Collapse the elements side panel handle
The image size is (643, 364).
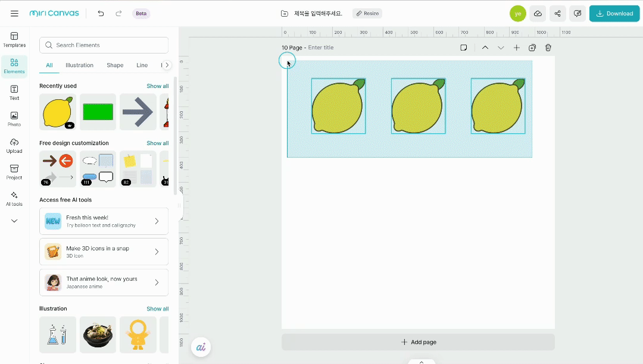181,206
